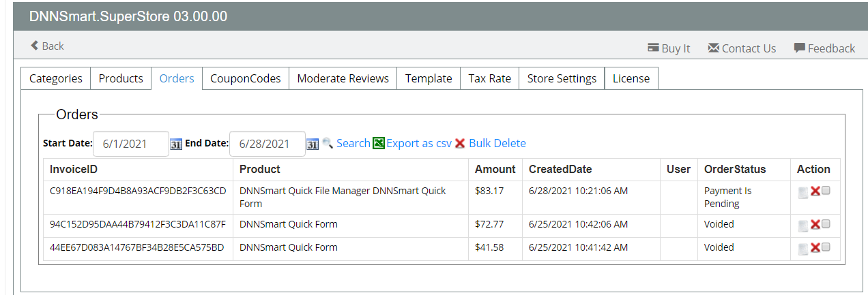Click the Amount column header
The image size is (868, 295).
coord(496,170)
